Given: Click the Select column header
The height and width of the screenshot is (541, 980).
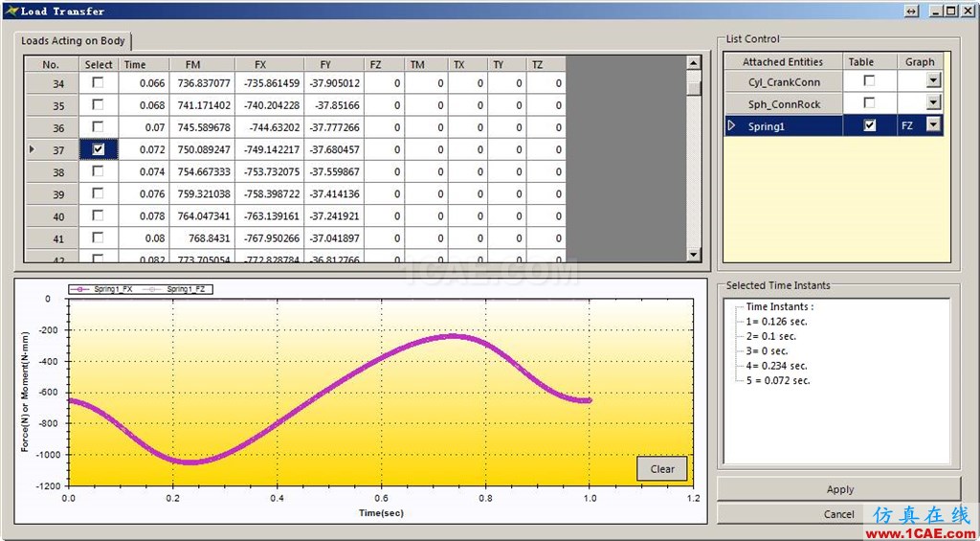Looking at the screenshot, I should pyautogui.click(x=99, y=64).
